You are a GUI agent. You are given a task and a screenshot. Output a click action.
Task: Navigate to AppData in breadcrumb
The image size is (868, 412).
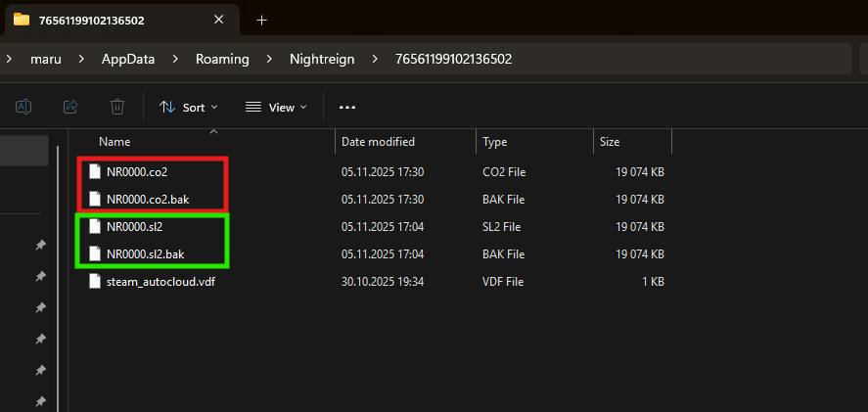[128, 59]
